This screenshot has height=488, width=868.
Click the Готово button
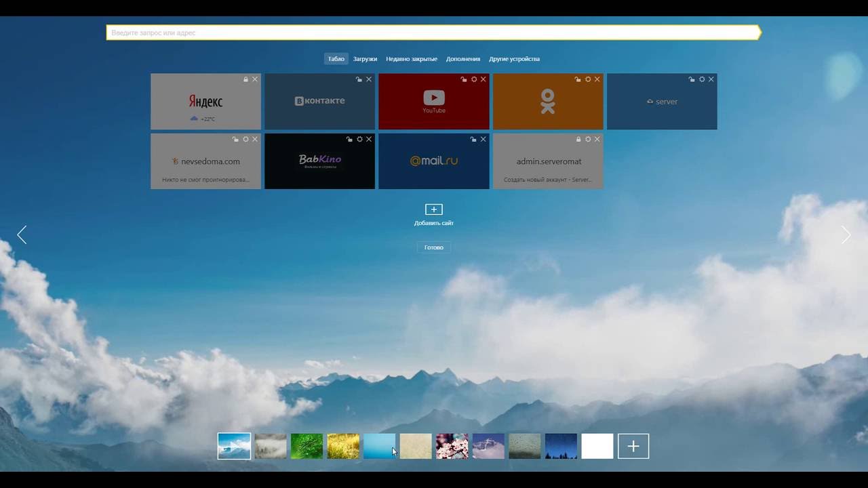pos(434,247)
